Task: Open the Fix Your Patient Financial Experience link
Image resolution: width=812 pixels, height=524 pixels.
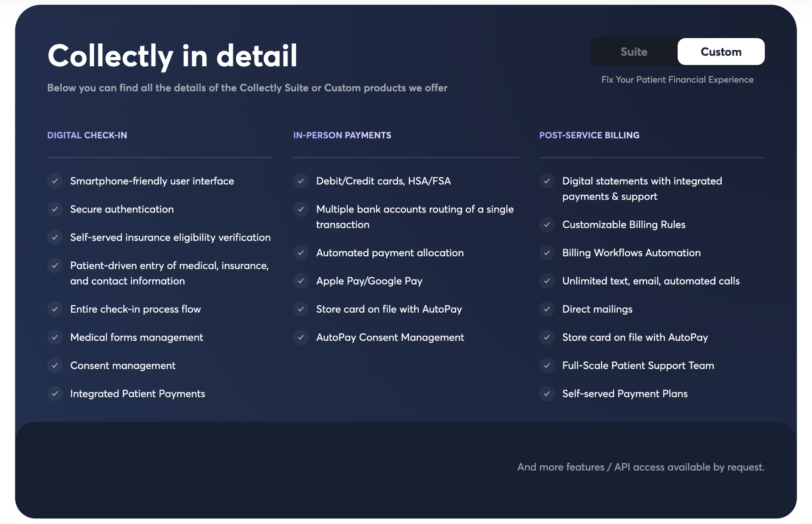Action: [x=677, y=79]
